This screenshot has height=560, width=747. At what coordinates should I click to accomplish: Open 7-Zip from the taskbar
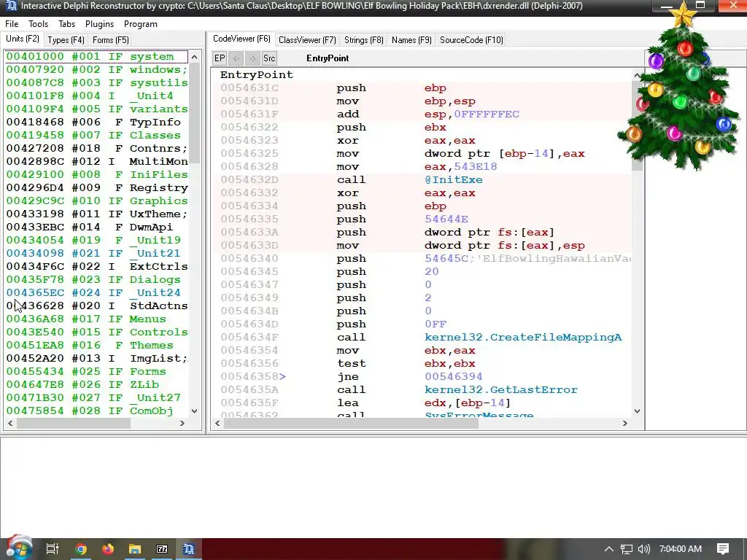tap(162, 549)
